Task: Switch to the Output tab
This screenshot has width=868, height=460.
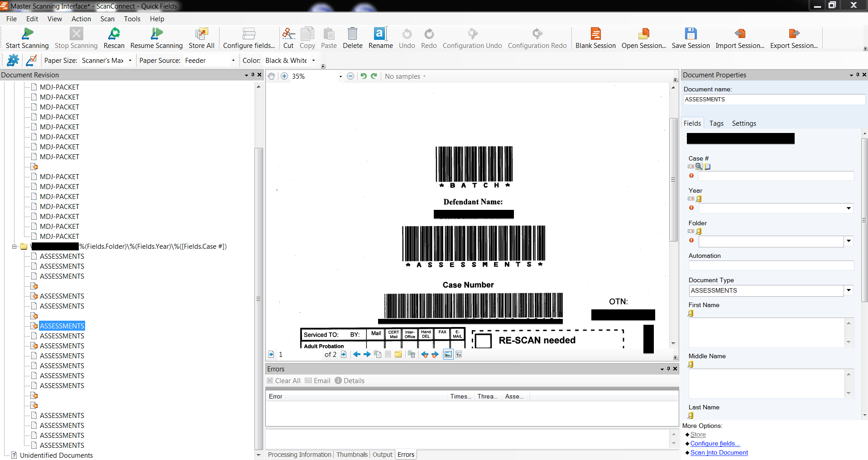Action: [383, 455]
